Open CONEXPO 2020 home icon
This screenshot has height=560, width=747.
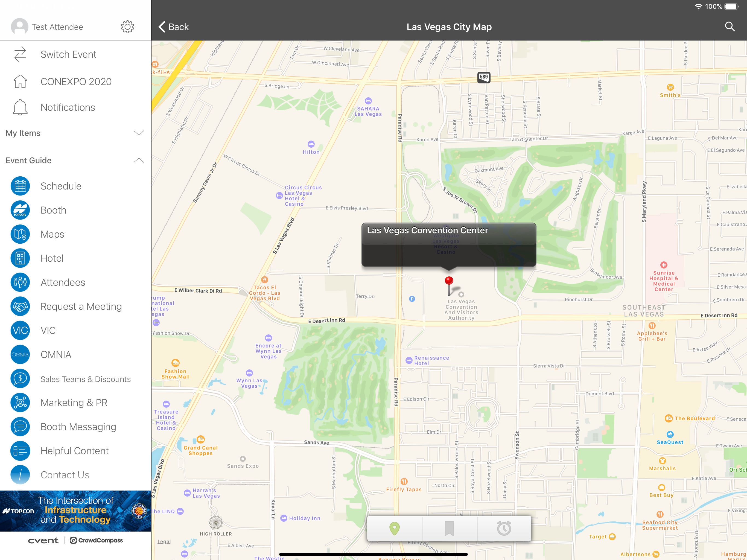click(20, 81)
